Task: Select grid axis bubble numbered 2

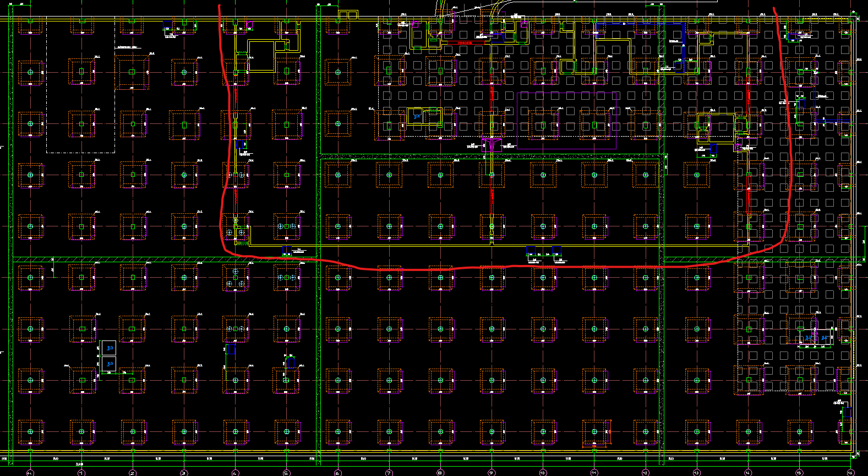Action: (133, 473)
